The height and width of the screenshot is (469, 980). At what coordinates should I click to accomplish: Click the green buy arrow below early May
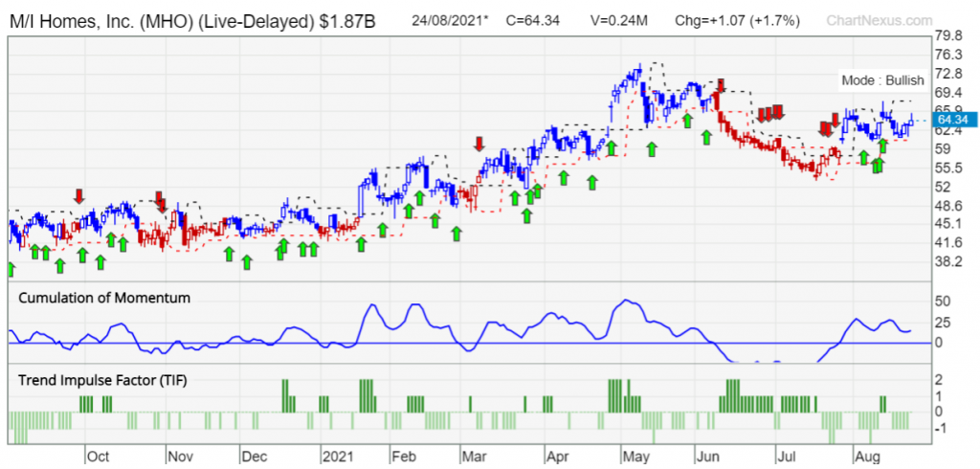coord(652,148)
